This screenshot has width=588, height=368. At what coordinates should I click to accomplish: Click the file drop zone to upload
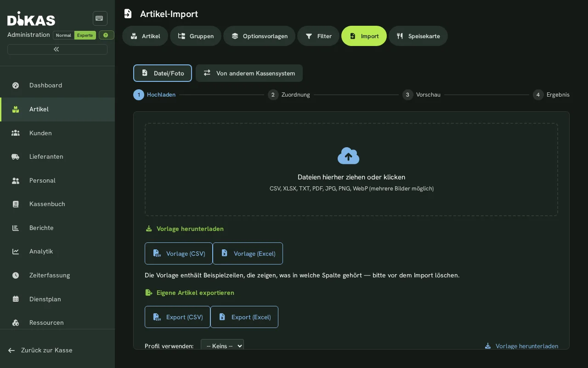pyautogui.click(x=351, y=169)
